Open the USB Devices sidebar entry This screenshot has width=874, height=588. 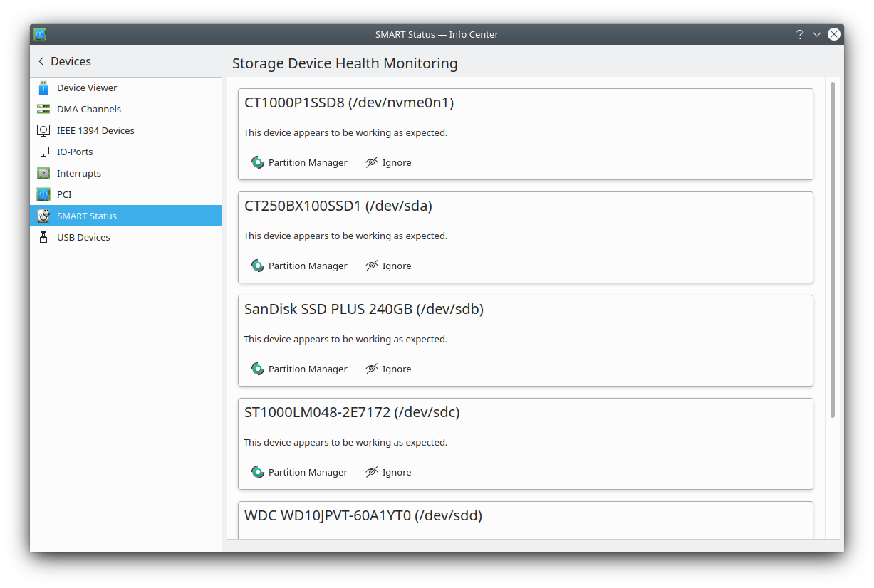(83, 237)
